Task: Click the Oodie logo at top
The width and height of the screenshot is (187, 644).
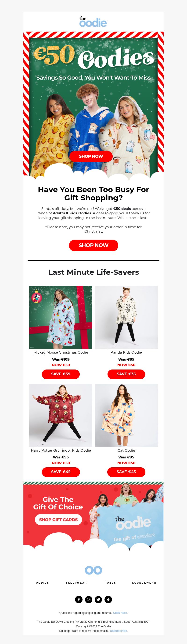Action: click(93, 22)
